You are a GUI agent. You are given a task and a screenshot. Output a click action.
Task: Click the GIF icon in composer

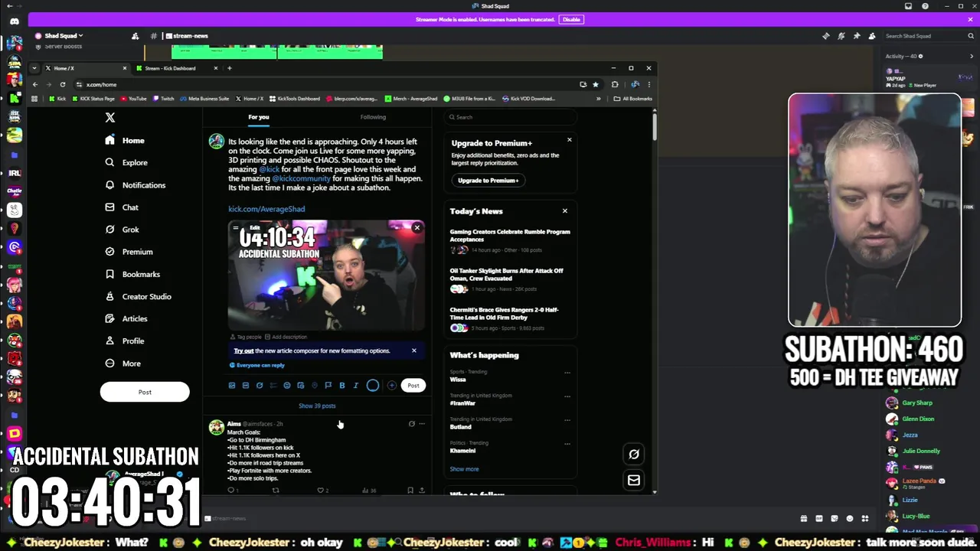(x=246, y=386)
